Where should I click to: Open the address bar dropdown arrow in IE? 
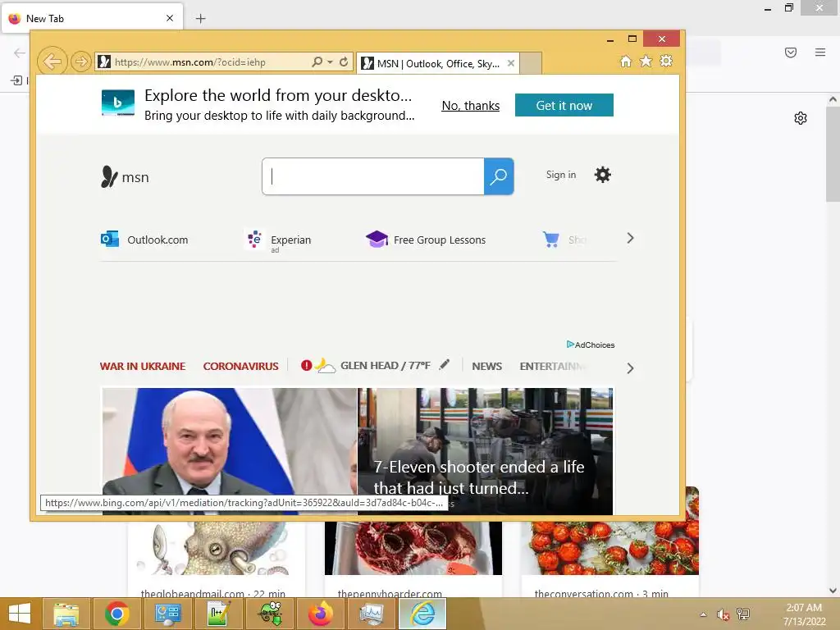point(330,62)
